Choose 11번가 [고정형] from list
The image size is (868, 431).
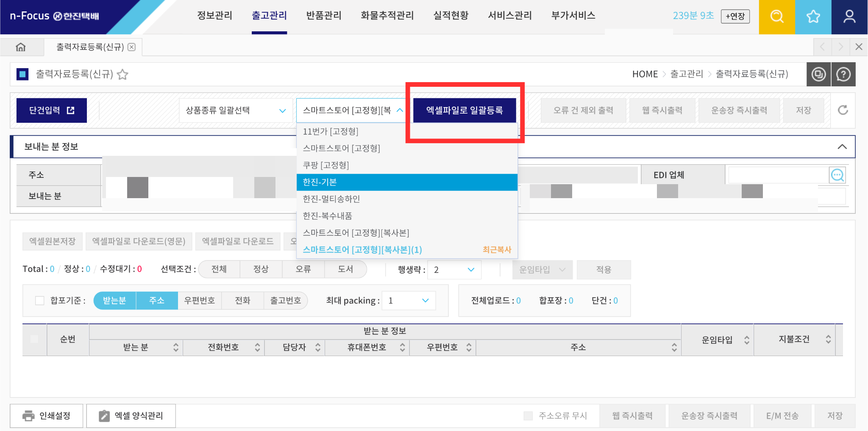407,131
